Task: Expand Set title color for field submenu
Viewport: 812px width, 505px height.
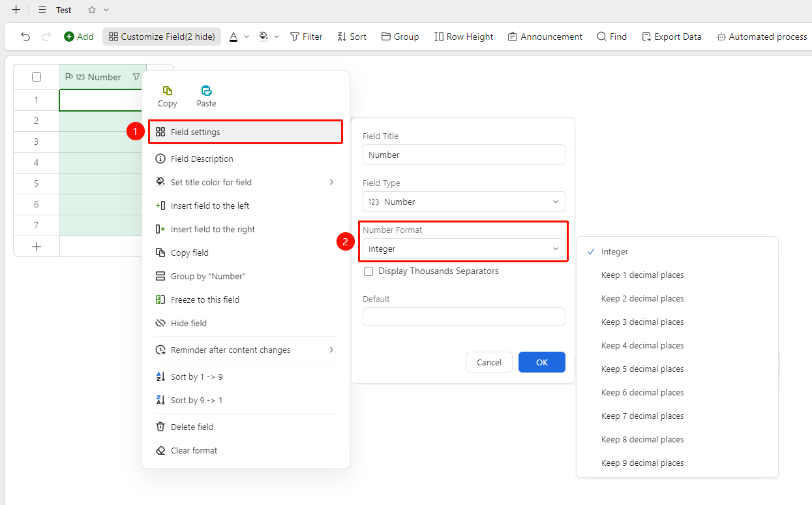Action: 246,182
